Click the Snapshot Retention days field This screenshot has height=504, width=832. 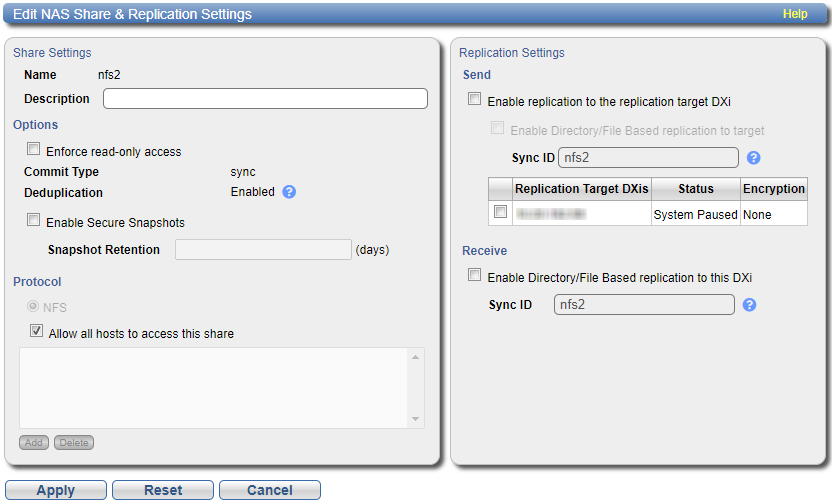(x=263, y=249)
